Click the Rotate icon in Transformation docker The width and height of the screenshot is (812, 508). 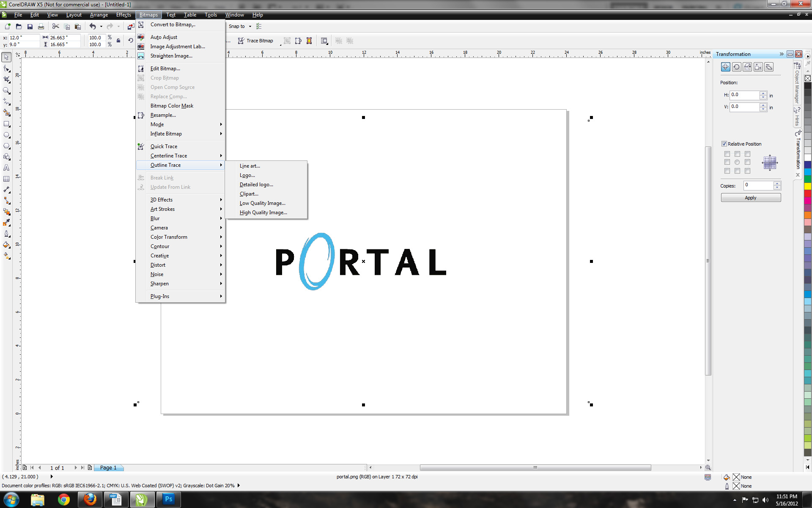pos(736,67)
